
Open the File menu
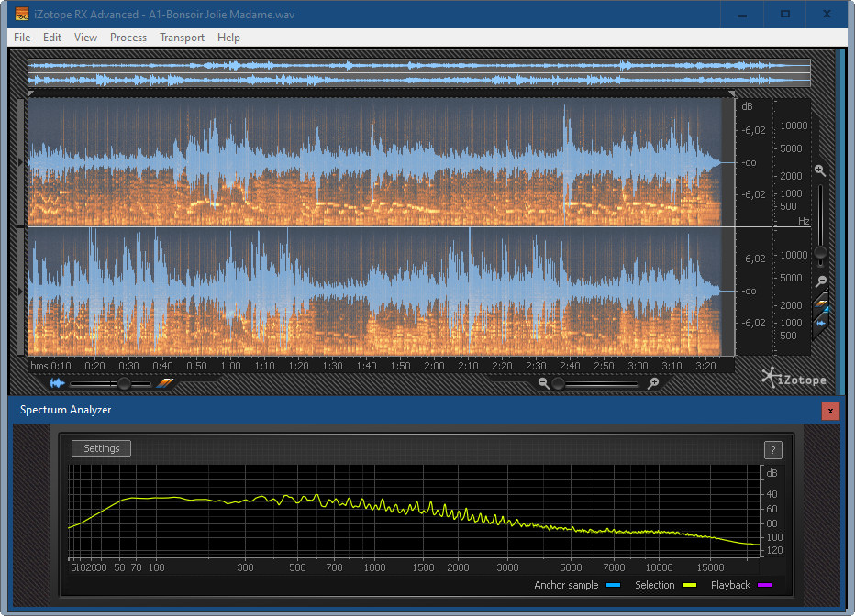(x=22, y=38)
